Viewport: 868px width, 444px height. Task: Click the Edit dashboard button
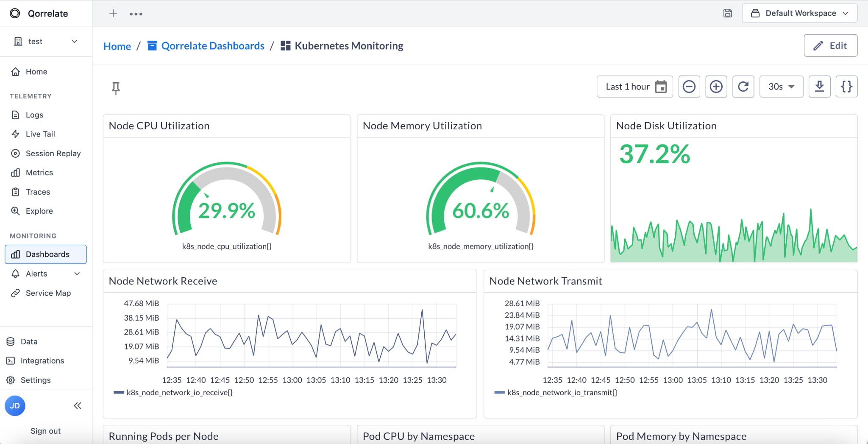[830, 45]
